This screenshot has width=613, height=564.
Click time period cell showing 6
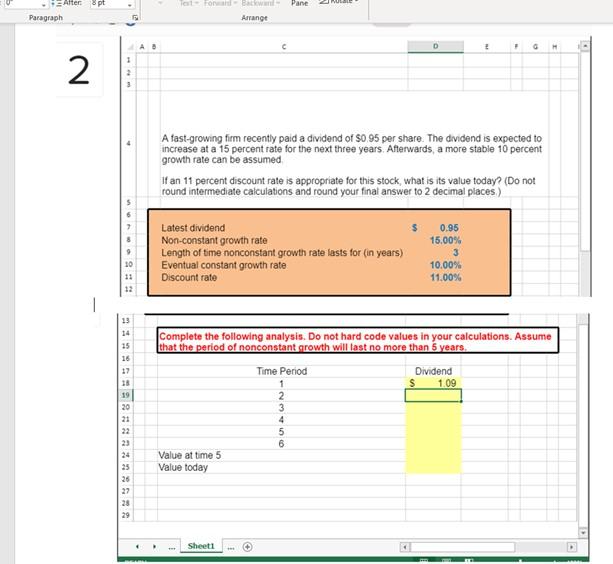point(281,444)
